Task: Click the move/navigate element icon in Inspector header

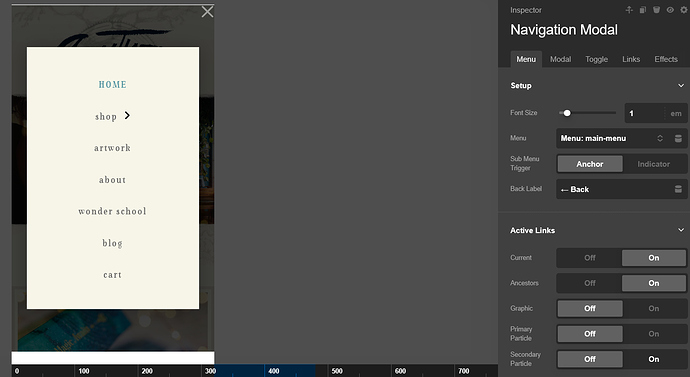Action: click(x=629, y=10)
